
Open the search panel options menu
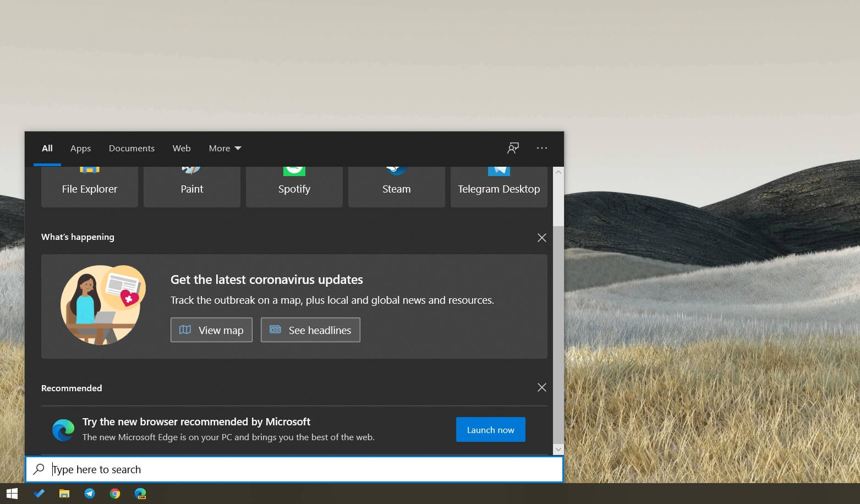[541, 148]
